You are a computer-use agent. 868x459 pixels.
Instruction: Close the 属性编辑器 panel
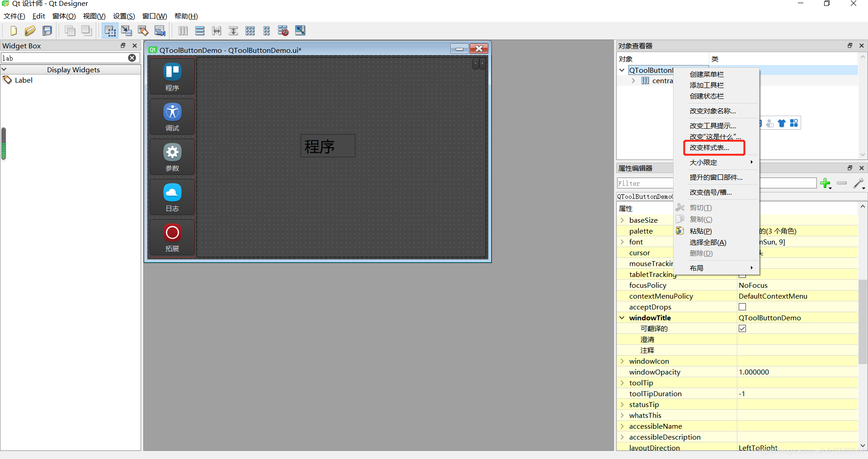point(862,168)
